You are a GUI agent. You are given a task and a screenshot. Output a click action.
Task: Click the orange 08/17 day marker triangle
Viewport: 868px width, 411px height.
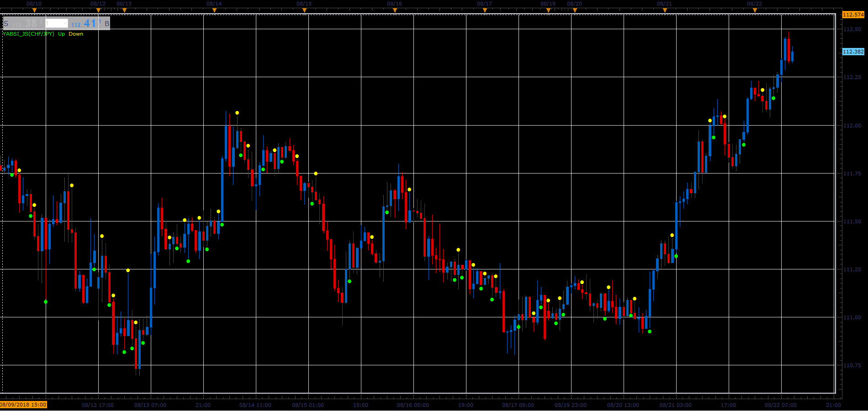(485, 10)
